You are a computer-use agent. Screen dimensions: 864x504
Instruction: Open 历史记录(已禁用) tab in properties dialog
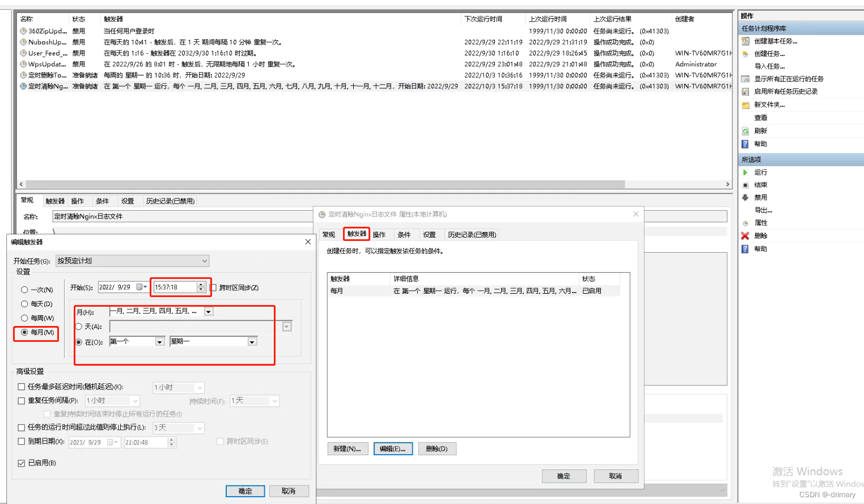tap(472, 235)
